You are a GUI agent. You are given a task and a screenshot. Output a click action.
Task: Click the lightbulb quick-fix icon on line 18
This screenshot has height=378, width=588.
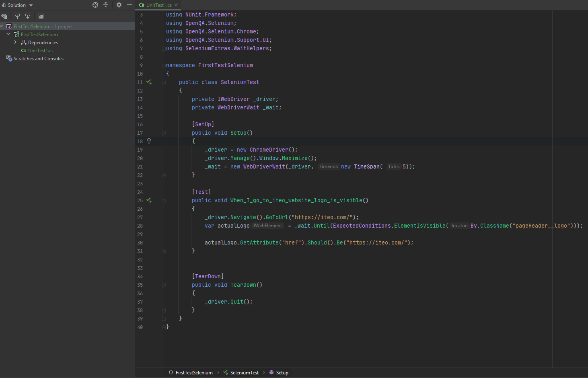pos(149,141)
